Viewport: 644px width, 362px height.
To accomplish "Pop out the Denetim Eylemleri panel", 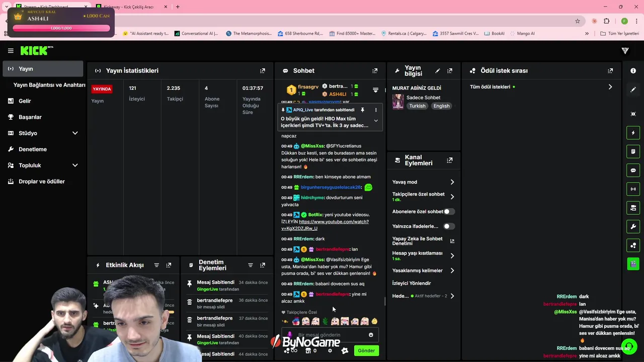I will pyautogui.click(x=262, y=265).
